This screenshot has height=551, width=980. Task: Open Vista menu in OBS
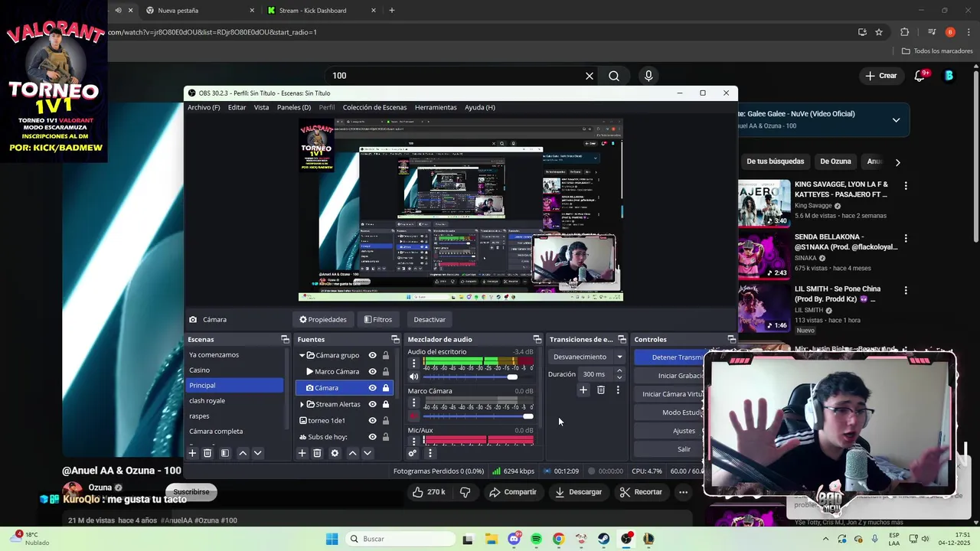coord(261,107)
